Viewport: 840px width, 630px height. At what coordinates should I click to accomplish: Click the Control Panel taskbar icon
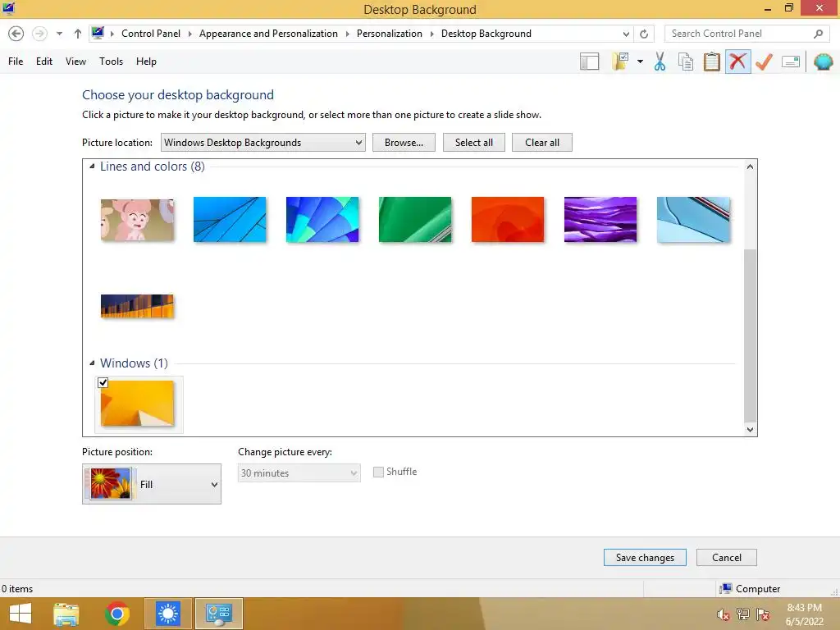pos(218,614)
